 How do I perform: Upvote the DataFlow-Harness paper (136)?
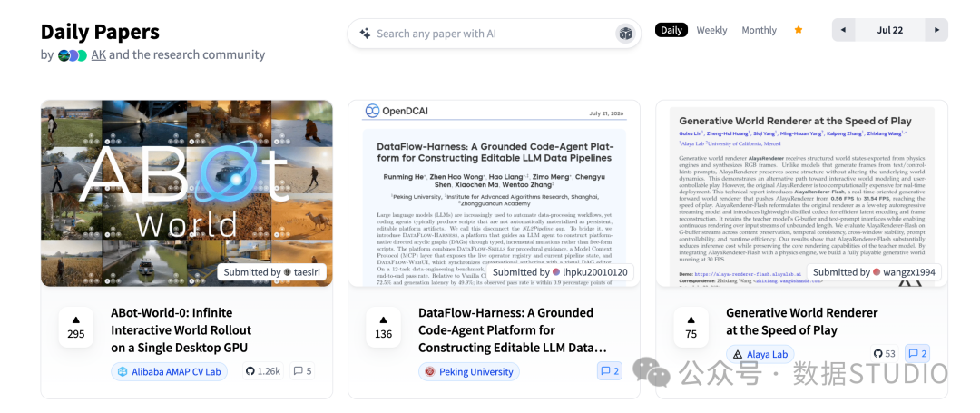383,327
